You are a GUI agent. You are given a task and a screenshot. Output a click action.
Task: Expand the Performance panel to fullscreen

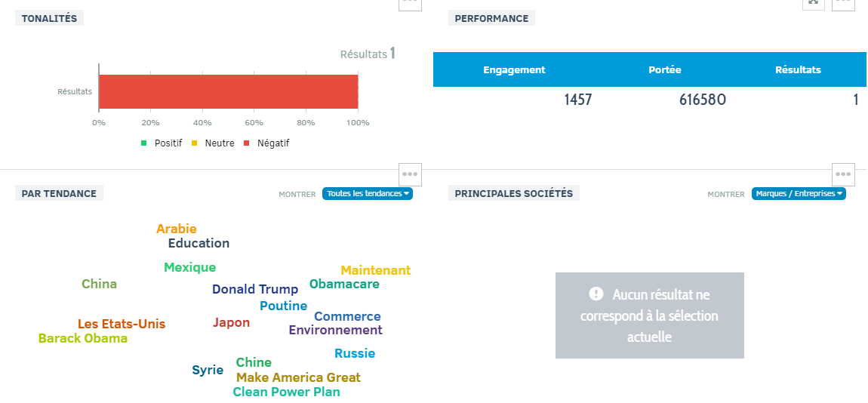coord(813,3)
